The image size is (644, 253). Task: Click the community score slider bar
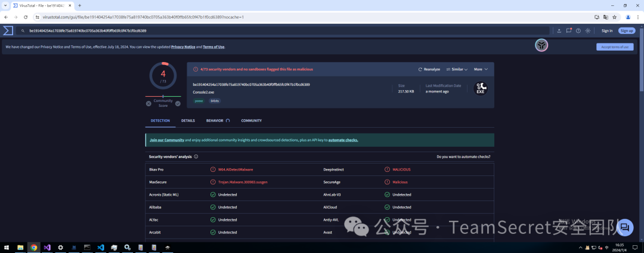pyautogui.click(x=163, y=96)
